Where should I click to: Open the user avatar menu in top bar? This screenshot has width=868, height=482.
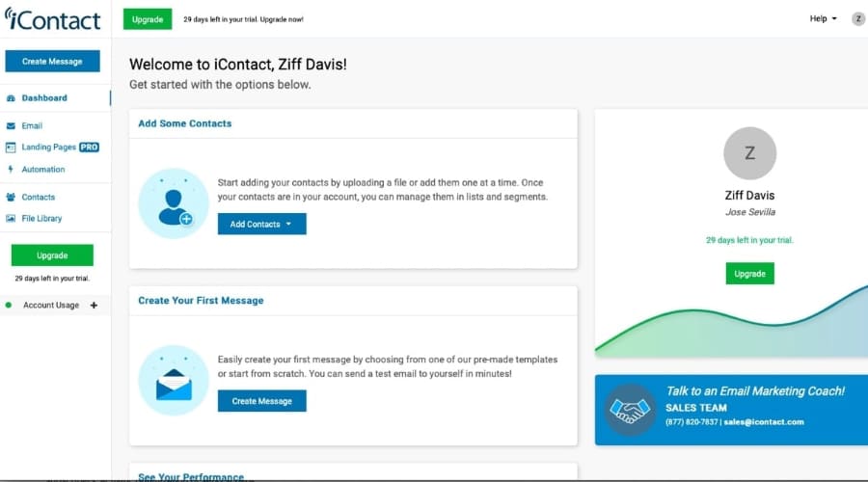tap(857, 18)
